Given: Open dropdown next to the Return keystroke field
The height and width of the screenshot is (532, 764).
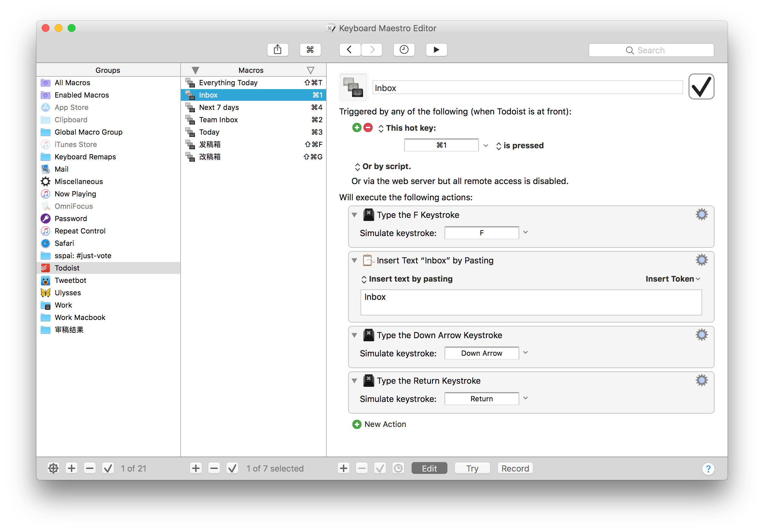Looking at the screenshot, I should click(x=525, y=398).
